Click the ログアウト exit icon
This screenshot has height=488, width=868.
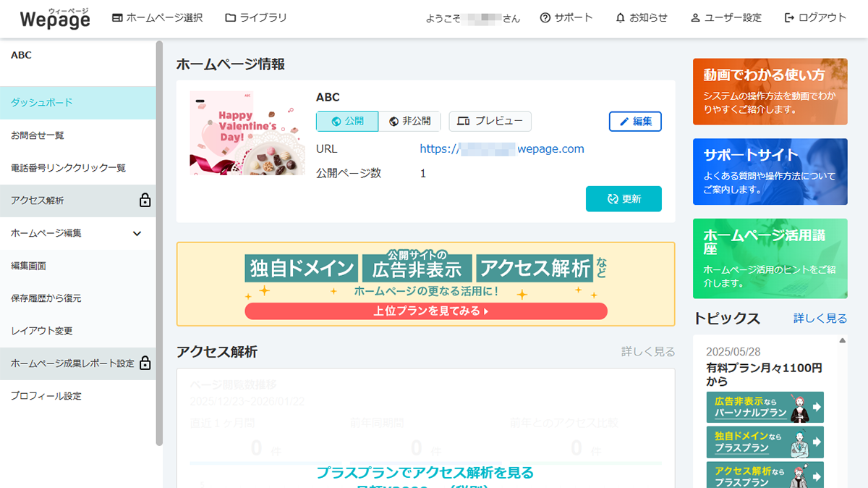pyautogui.click(x=788, y=17)
